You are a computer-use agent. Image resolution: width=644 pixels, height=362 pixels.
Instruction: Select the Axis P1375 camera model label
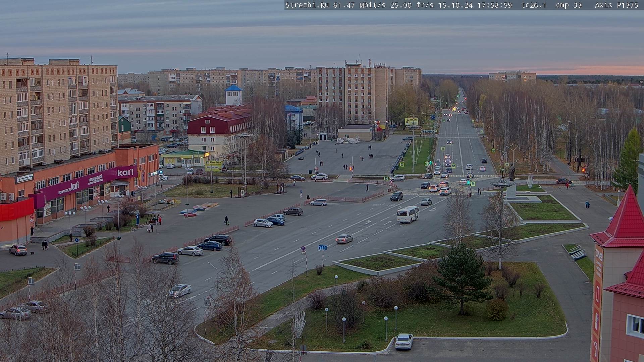coord(616,5)
